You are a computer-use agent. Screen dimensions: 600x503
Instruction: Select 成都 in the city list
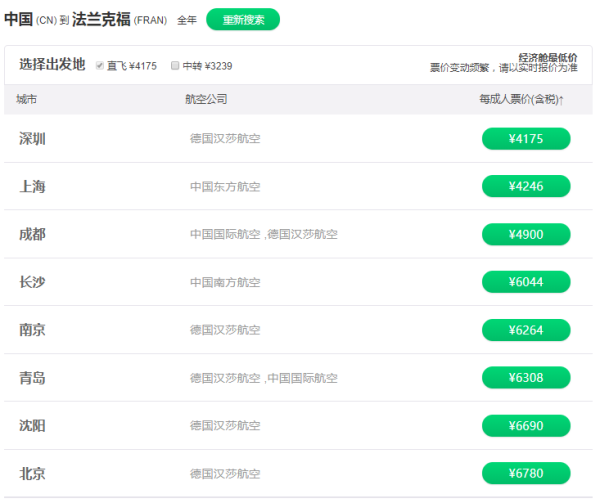tap(32, 234)
